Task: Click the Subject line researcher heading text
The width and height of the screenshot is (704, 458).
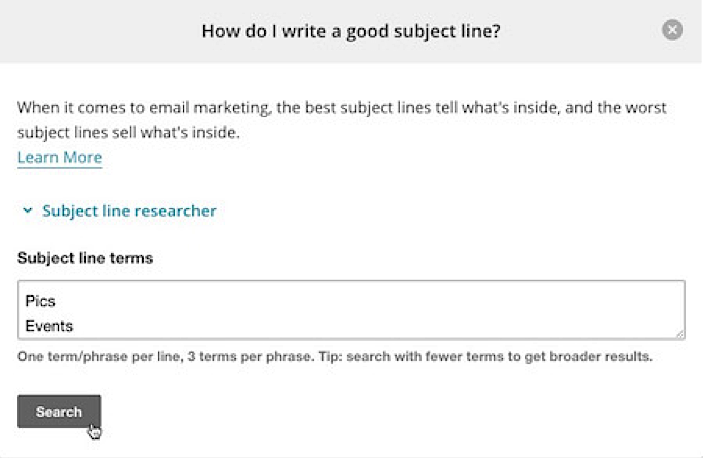Action: pyautogui.click(x=129, y=211)
